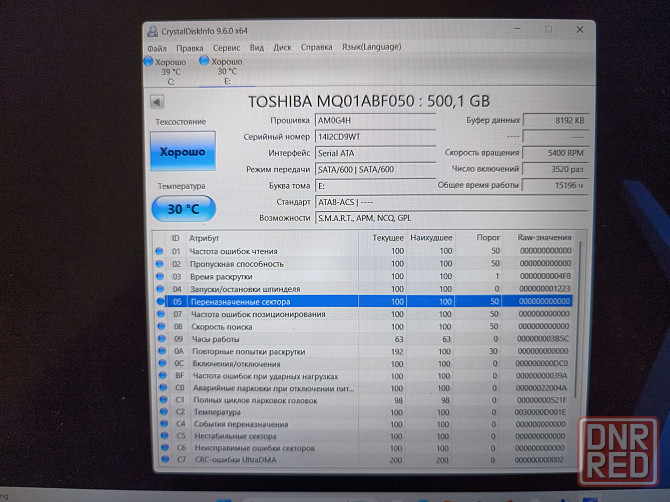Click the Интерфейс field Serial ATA
Viewport: 670px width, 502px height.
point(375,153)
